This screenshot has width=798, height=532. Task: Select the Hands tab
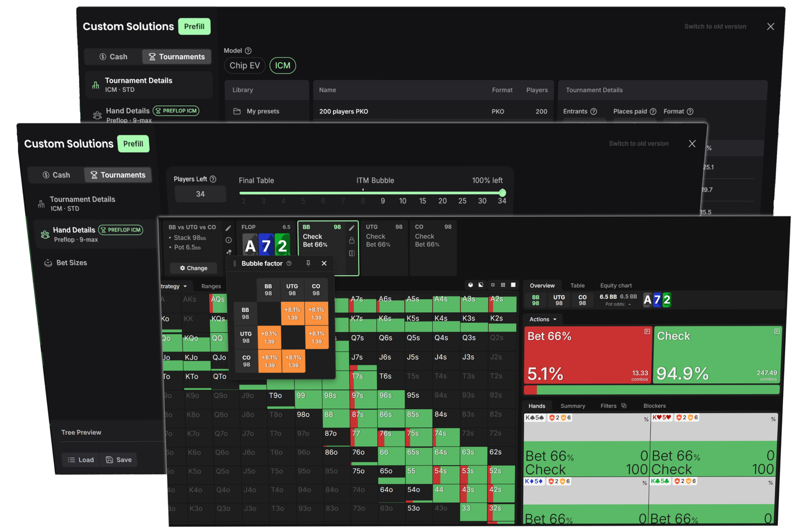[x=537, y=406]
